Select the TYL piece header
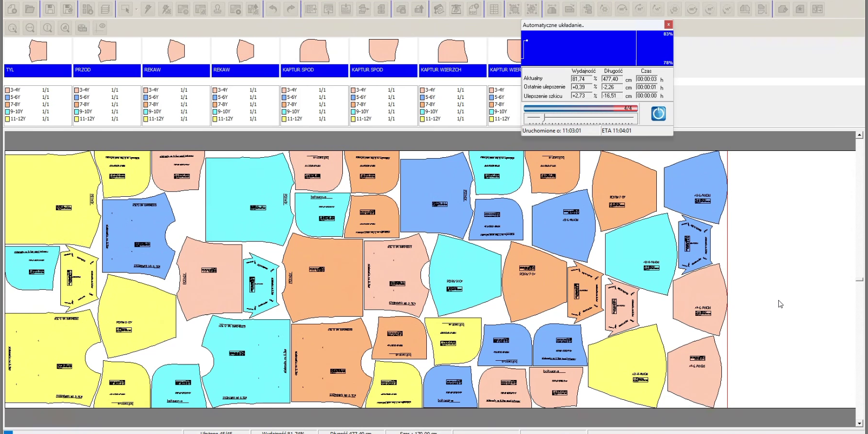The height and width of the screenshot is (434, 868). click(x=38, y=70)
